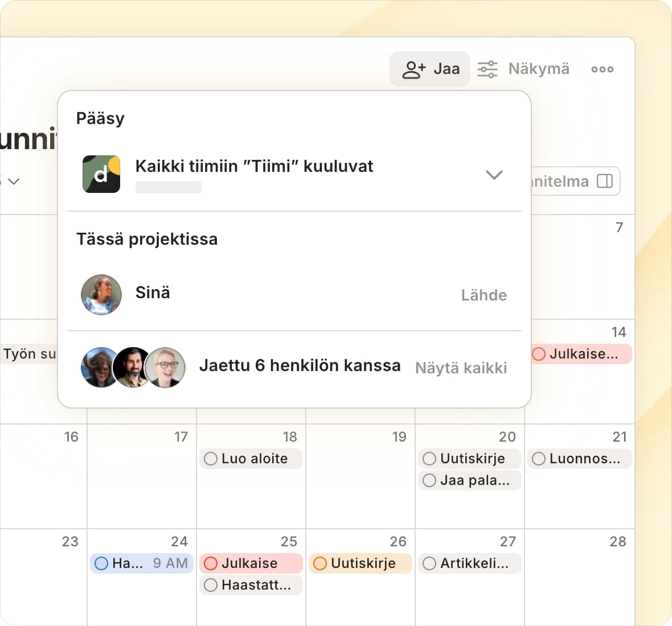This screenshot has height=626, width=672.
Task: Open the Haastatt... task on day 25
Action: click(x=256, y=585)
